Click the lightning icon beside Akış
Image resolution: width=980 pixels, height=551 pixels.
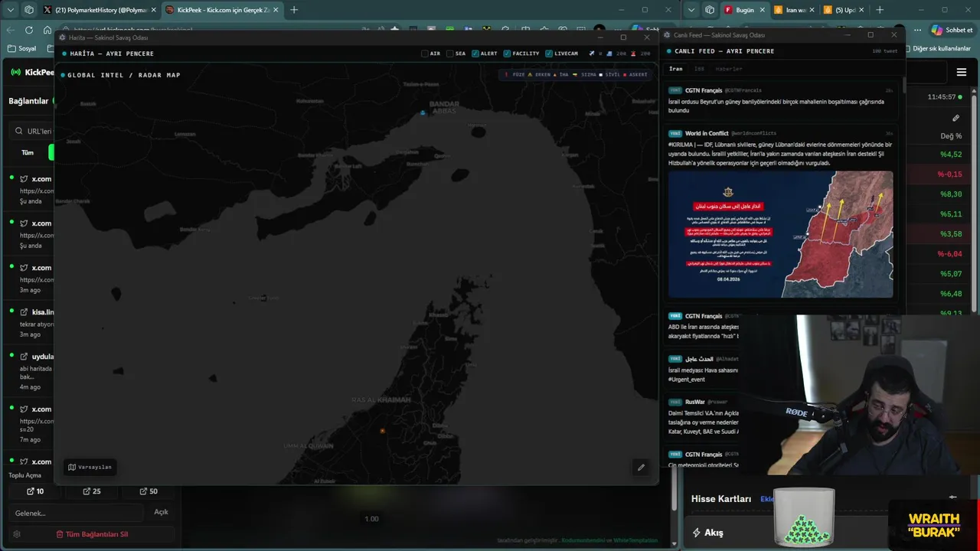pyautogui.click(x=696, y=533)
